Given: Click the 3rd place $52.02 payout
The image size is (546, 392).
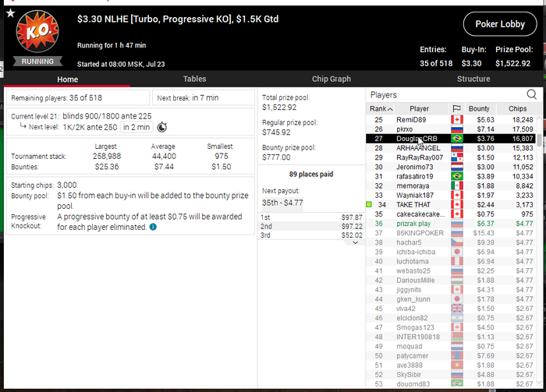Looking at the screenshot, I should (311, 235).
